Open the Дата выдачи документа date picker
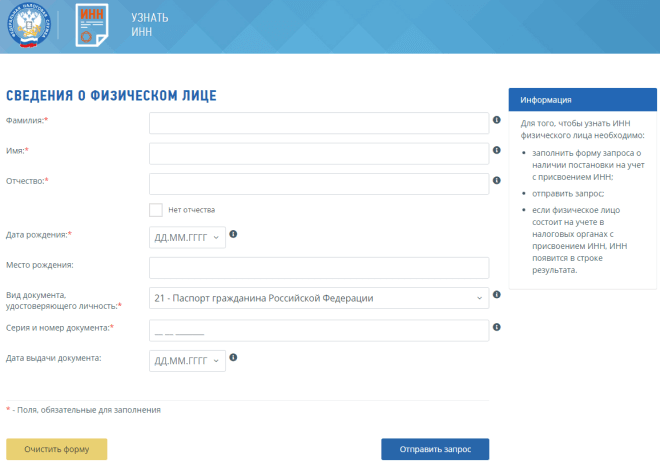The width and height of the screenshot is (660, 463). (x=187, y=360)
